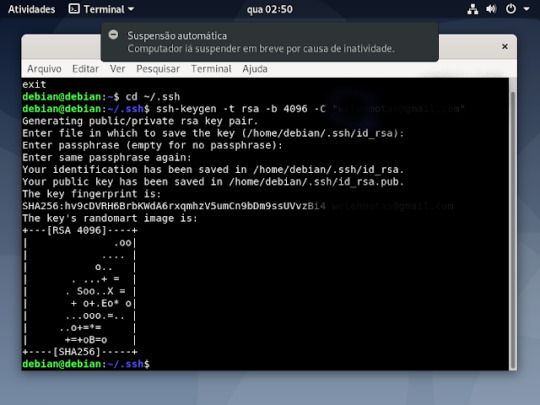Click the 'cd ~/.ssh' command text

(x=153, y=97)
